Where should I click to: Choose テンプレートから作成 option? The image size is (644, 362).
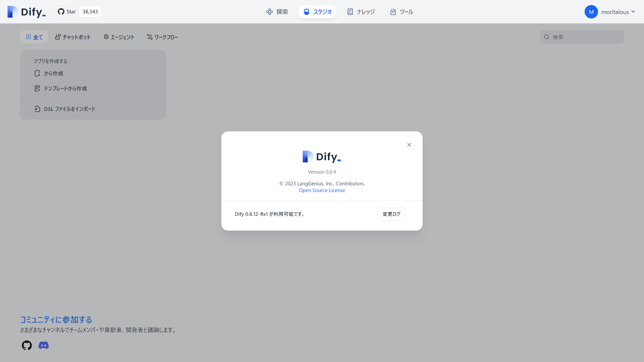[65, 88]
